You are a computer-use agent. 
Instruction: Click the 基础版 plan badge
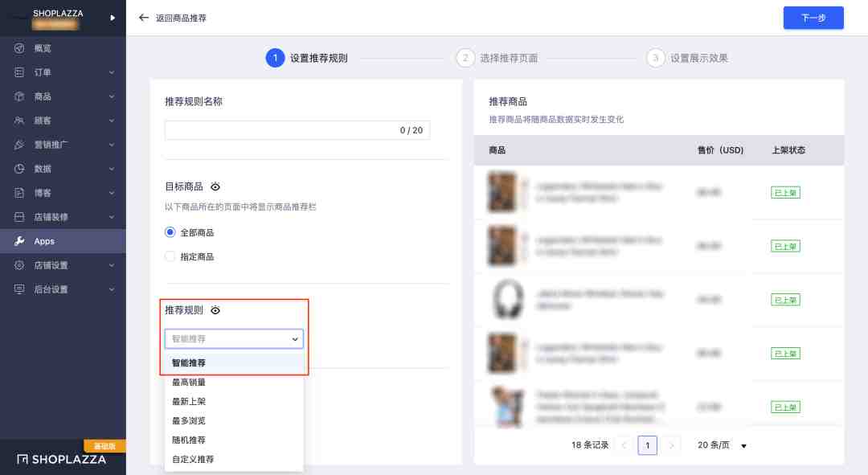(x=104, y=445)
